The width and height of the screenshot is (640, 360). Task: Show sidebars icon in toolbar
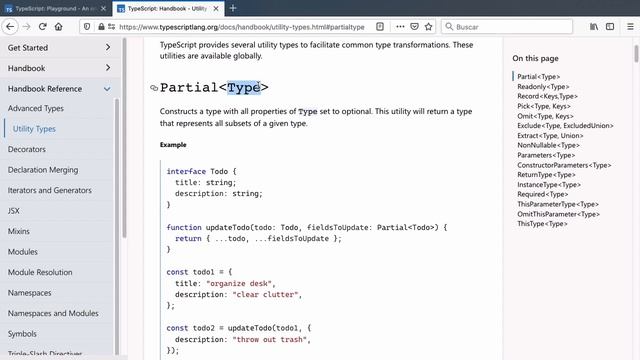pyautogui.click(x=610, y=27)
